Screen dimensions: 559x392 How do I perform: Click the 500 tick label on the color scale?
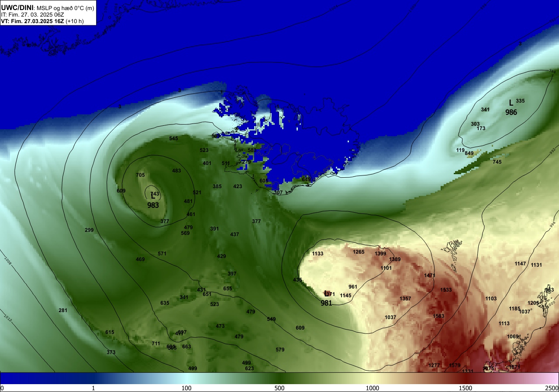(x=279, y=388)
